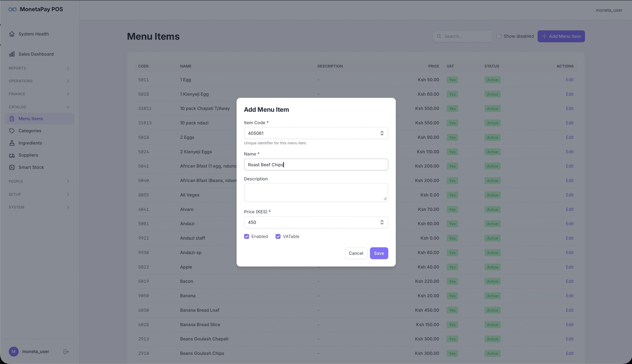Toggle the VATable checkbox
This screenshot has height=364, width=632.
278,237
